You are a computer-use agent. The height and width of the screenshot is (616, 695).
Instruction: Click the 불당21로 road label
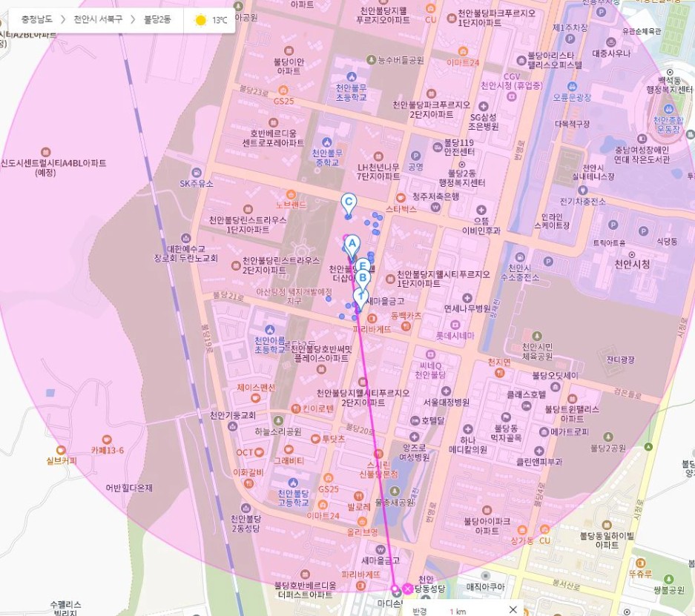pos(228,296)
